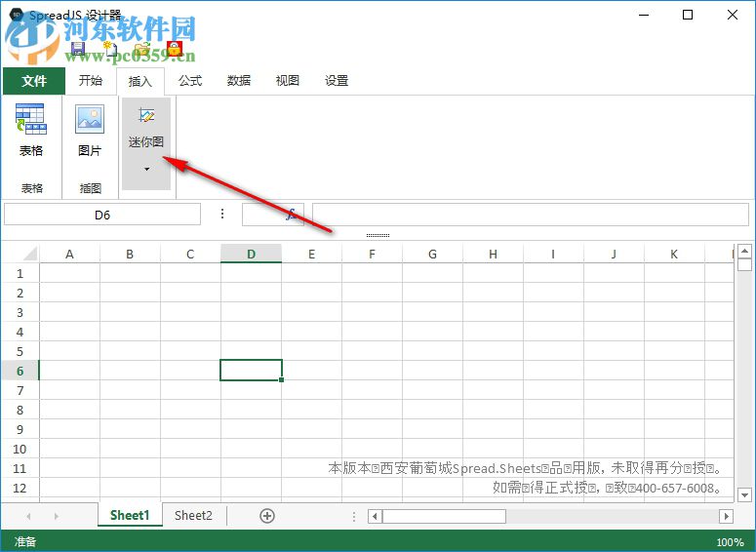The width and height of the screenshot is (756, 552).
Task: Select column K header
Action: (x=674, y=255)
